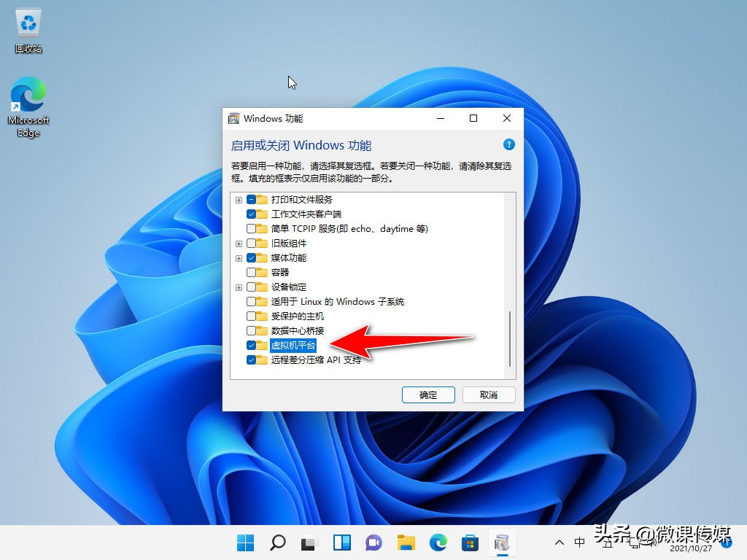Click the 确定 button
747x560 pixels.
coord(428,394)
